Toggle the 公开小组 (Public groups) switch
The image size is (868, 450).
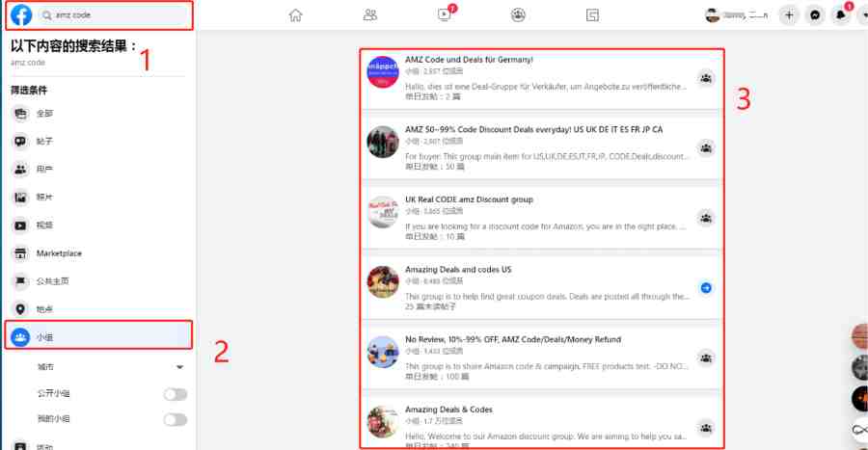point(175,394)
